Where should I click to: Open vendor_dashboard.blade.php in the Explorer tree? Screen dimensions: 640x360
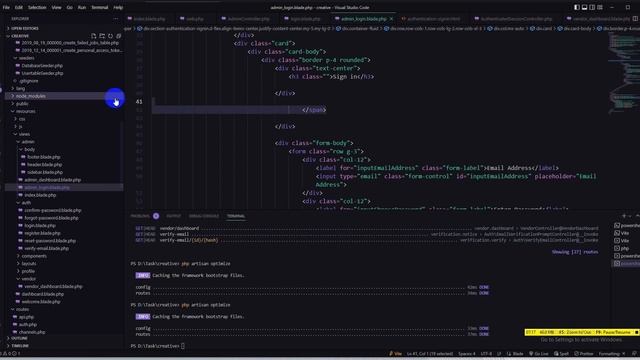point(53,286)
